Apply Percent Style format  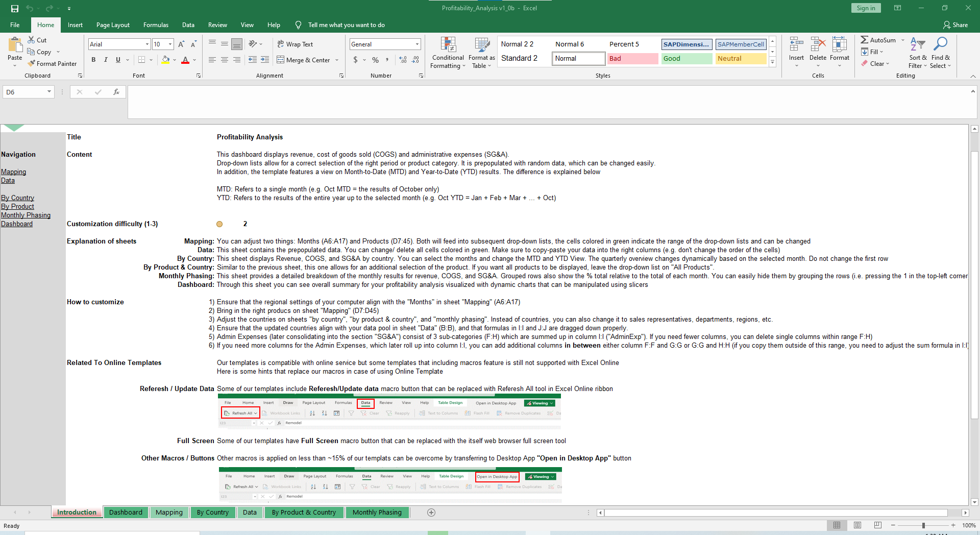click(375, 60)
